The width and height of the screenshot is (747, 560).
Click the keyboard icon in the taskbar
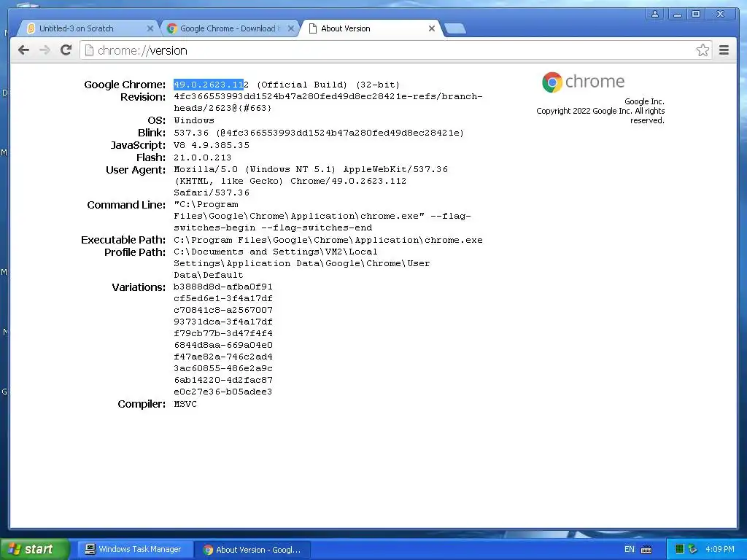646,550
